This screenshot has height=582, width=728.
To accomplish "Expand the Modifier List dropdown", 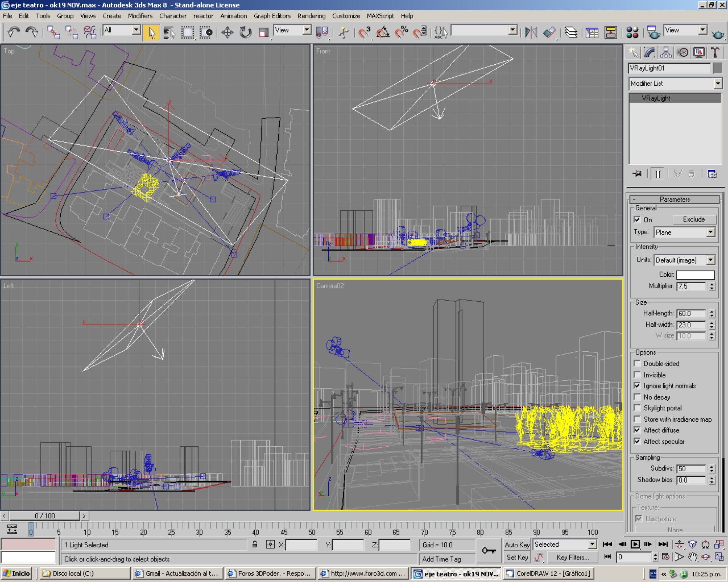I will coord(718,84).
